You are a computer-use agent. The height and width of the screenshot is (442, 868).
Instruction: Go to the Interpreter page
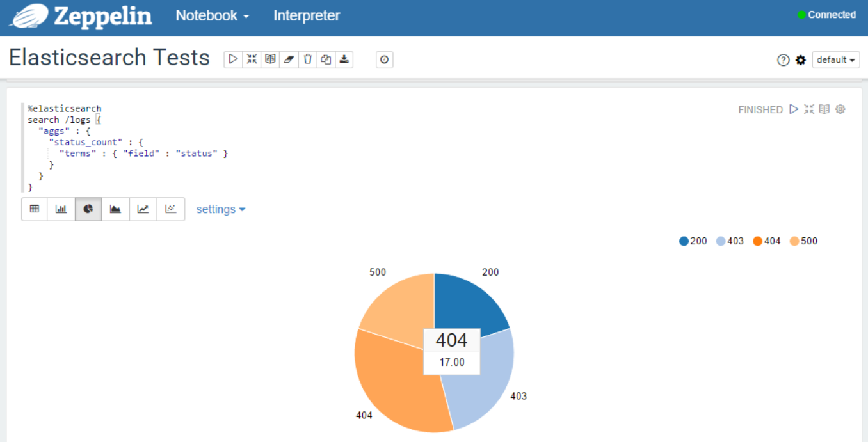307,16
